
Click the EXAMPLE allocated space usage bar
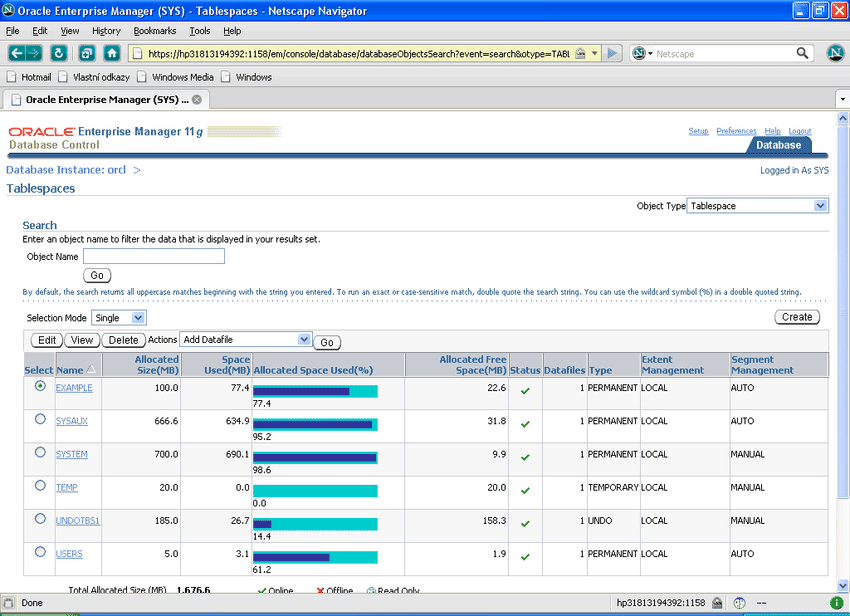click(x=315, y=391)
